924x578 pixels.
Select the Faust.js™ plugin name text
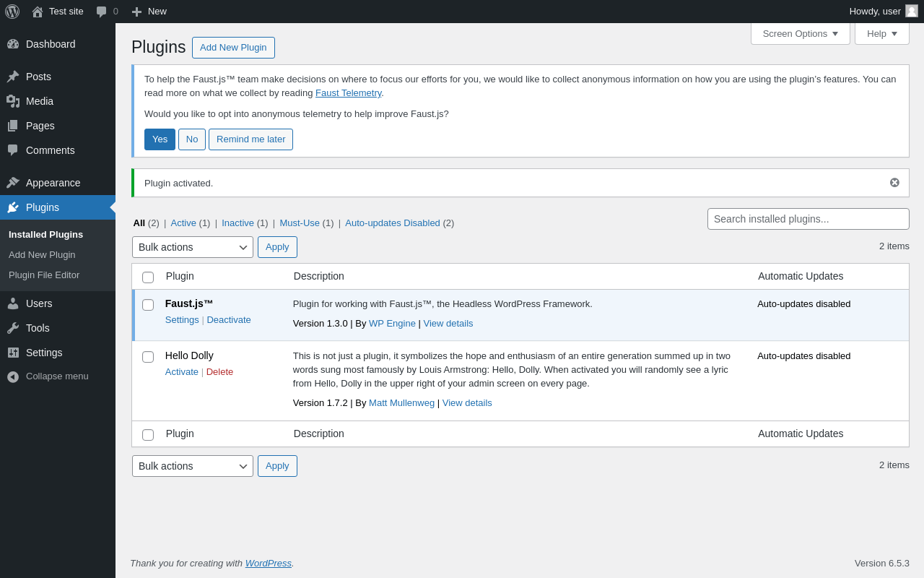pos(189,303)
